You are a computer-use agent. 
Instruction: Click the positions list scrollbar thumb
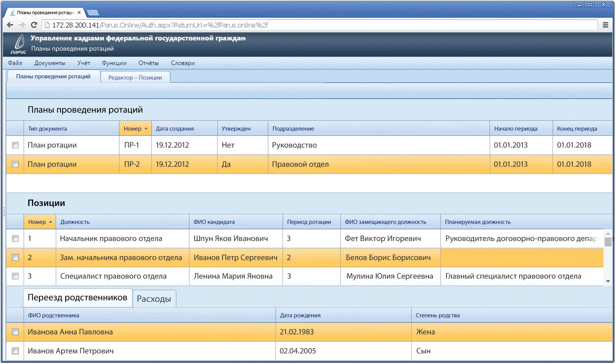coord(608,242)
